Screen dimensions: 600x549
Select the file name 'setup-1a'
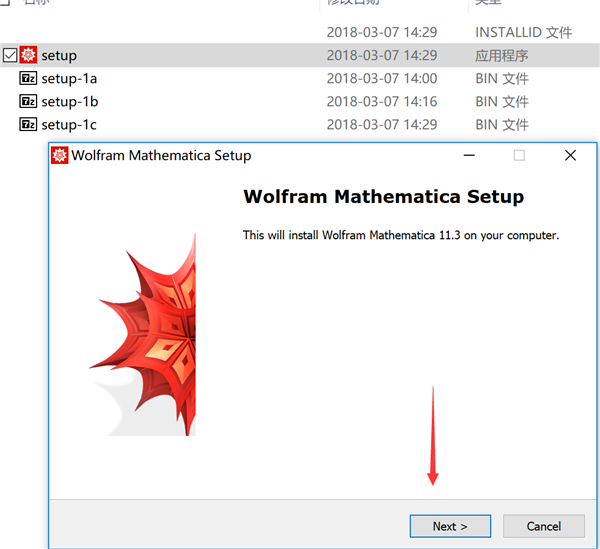(69, 79)
